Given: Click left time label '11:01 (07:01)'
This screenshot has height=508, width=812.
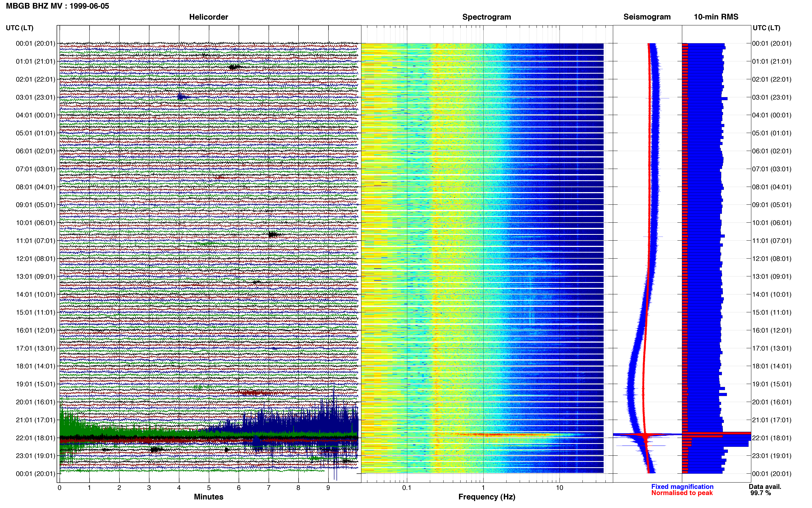Looking at the screenshot, I should pos(36,240).
